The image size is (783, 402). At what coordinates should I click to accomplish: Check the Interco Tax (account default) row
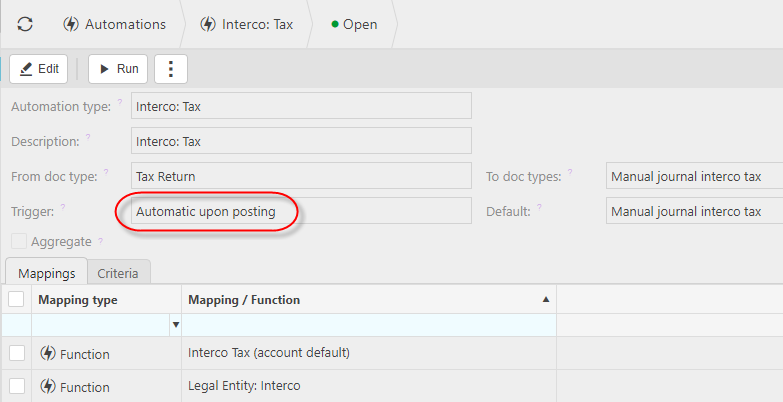point(16,353)
